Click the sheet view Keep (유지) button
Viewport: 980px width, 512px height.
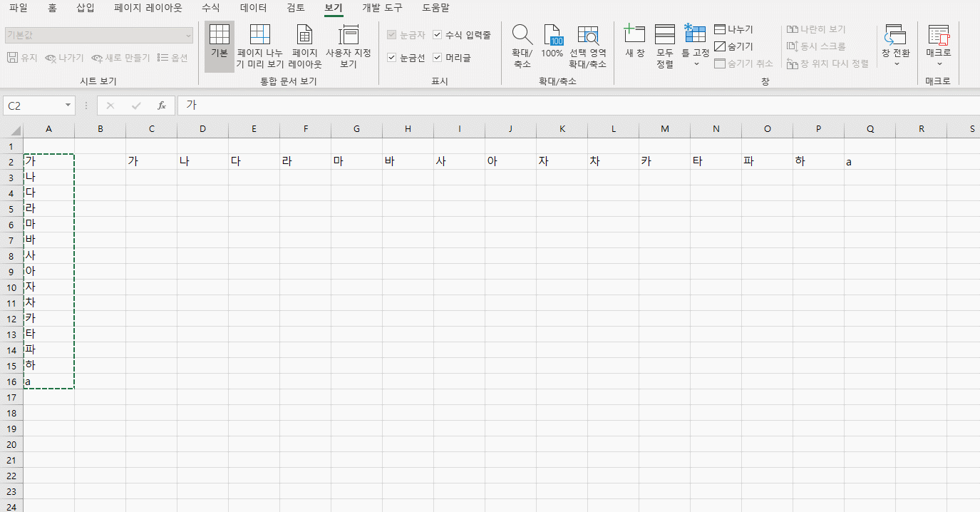click(x=22, y=58)
